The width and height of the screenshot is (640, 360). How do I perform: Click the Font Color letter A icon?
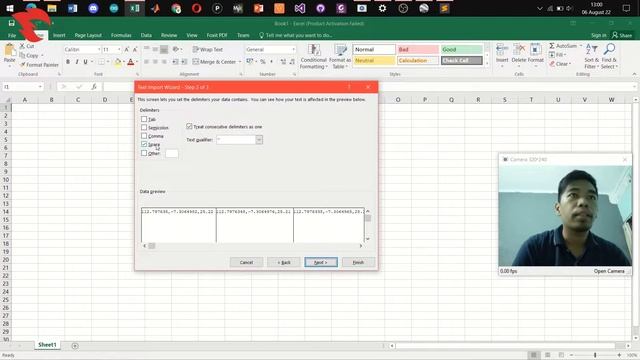coord(131,62)
